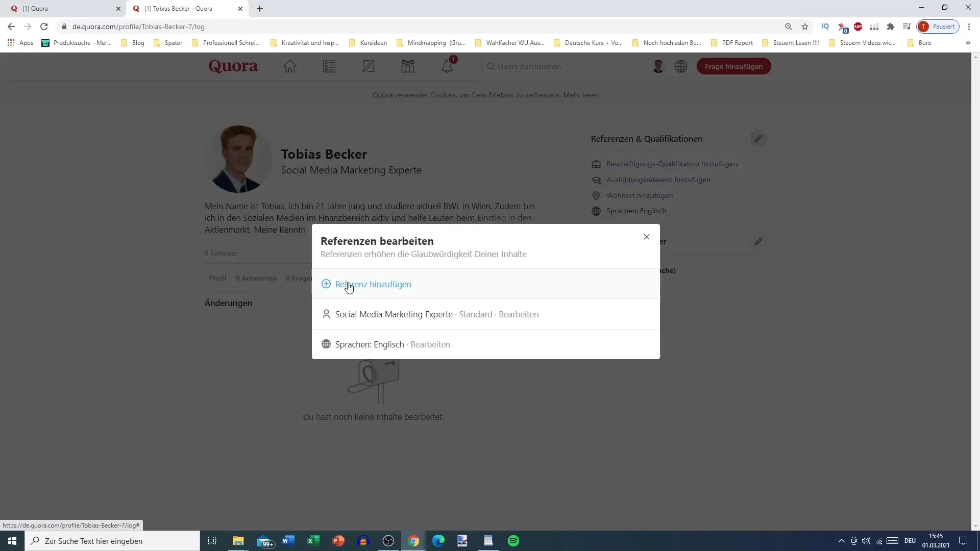980x551 pixels.
Task: Open the PDF Report bookmark folder
Action: [732, 43]
